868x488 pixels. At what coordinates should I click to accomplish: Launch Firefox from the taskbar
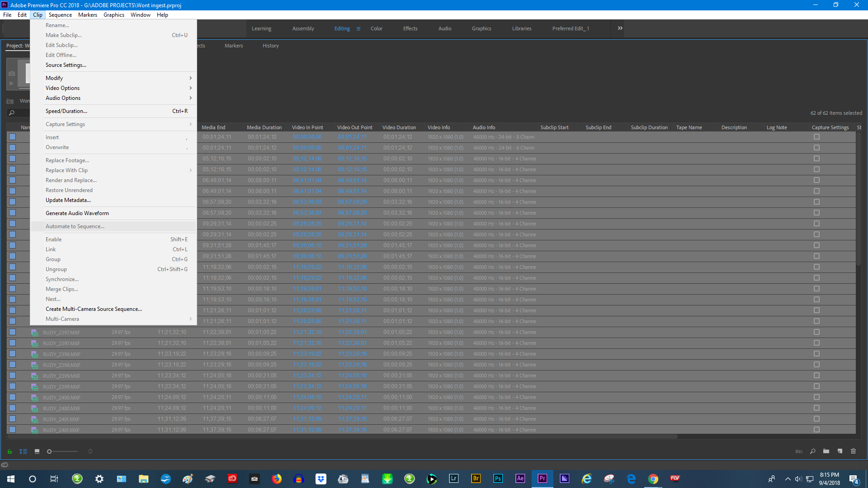277,479
